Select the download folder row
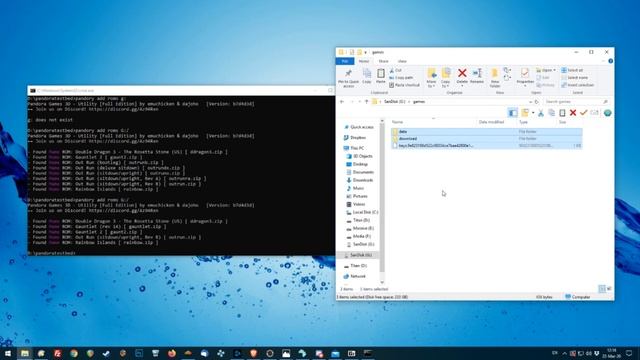 click(487, 138)
